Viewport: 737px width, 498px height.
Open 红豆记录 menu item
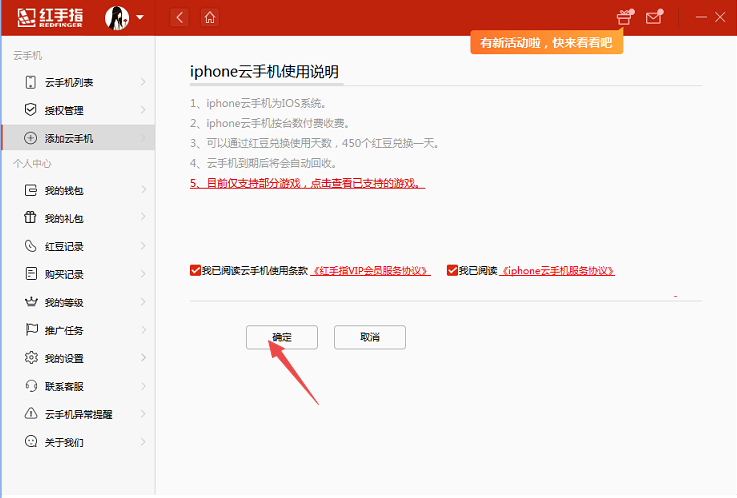(x=64, y=247)
